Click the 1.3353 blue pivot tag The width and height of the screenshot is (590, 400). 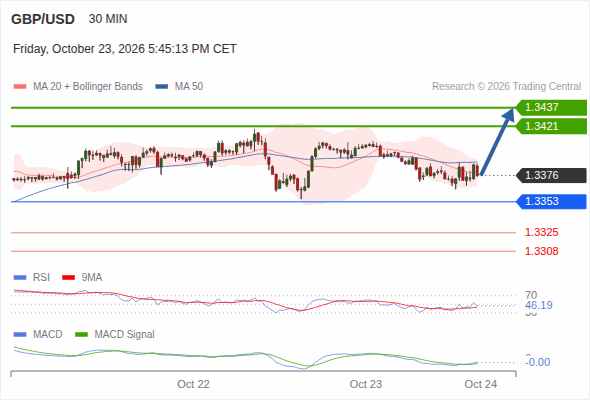coord(551,201)
